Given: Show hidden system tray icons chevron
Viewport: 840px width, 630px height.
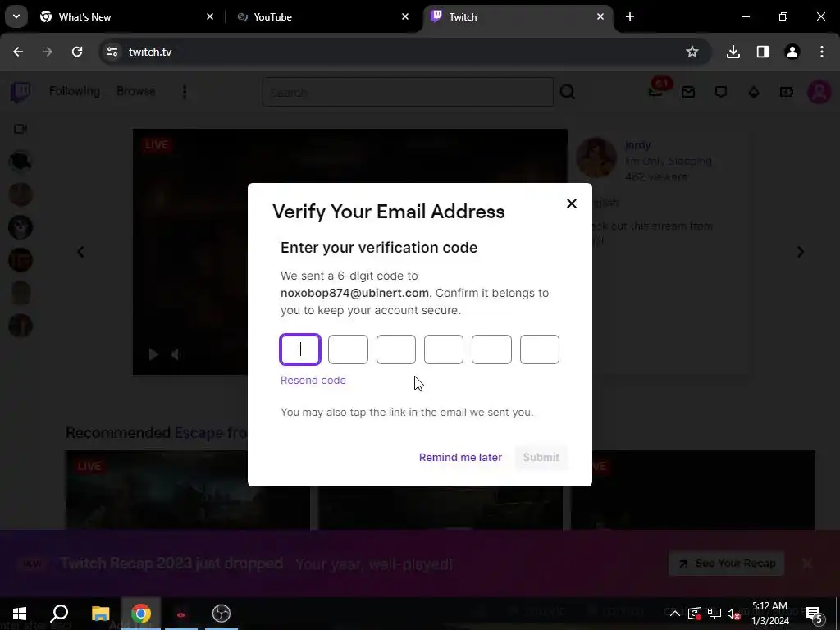Looking at the screenshot, I should point(675,614).
